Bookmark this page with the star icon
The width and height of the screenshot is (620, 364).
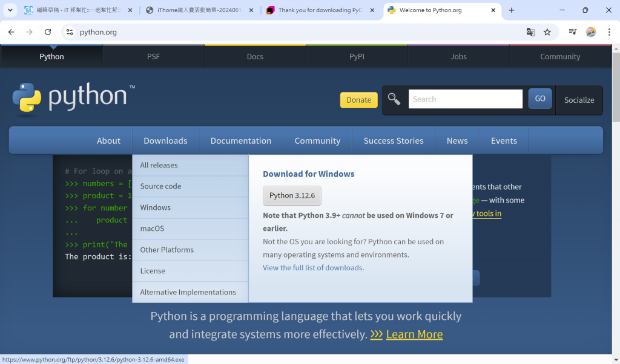coord(547,32)
